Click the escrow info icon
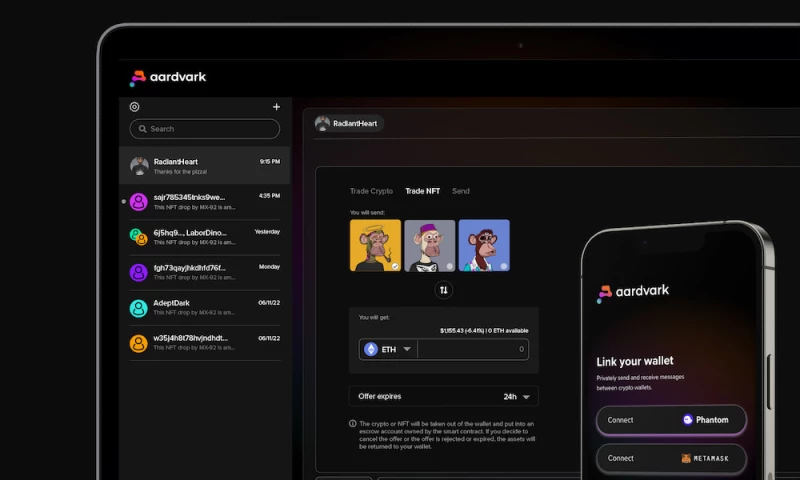 click(353, 424)
